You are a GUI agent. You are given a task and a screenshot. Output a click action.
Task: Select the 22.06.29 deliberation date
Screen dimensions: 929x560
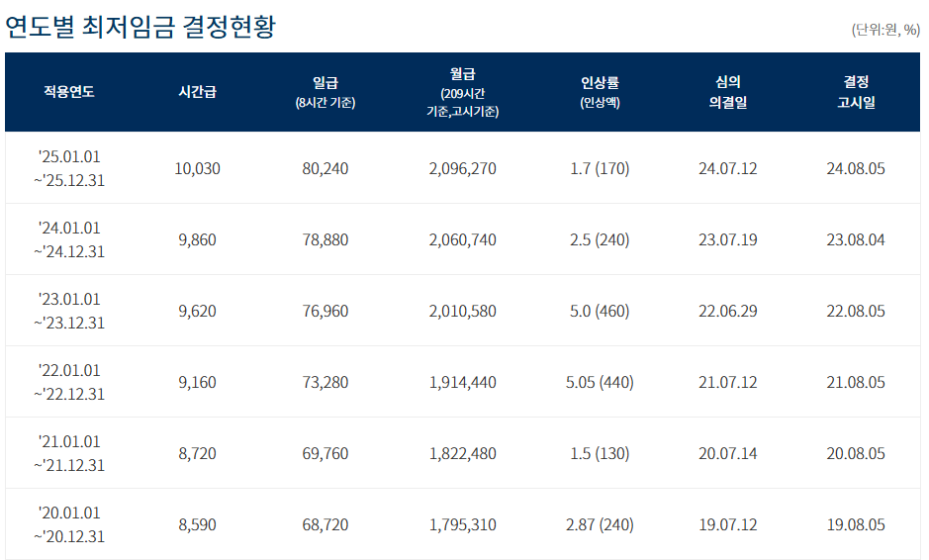coord(727,311)
